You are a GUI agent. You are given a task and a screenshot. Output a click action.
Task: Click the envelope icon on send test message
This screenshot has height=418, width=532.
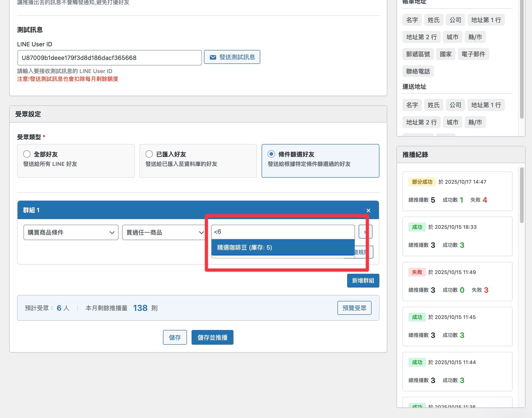(x=213, y=57)
